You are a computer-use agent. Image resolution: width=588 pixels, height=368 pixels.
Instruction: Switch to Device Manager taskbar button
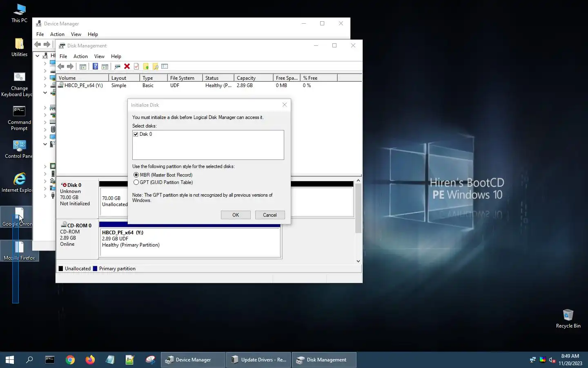tap(193, 360)
